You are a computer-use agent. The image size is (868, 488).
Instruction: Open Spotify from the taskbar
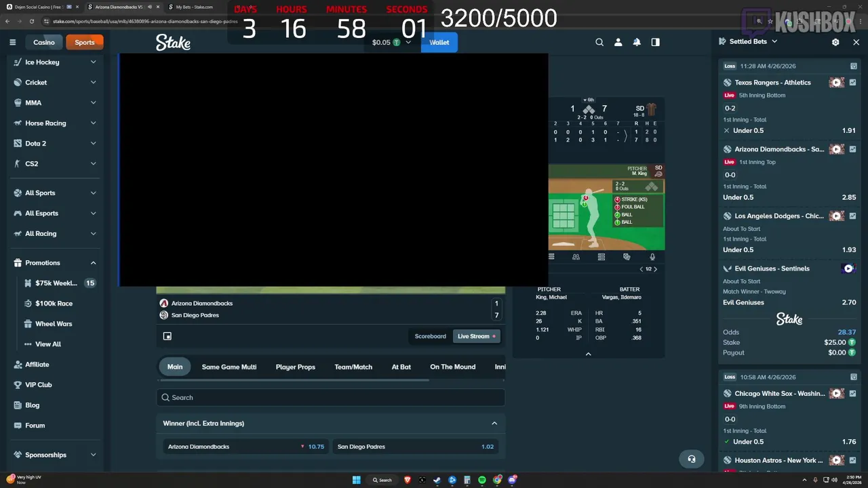click(x=482, y=480)
